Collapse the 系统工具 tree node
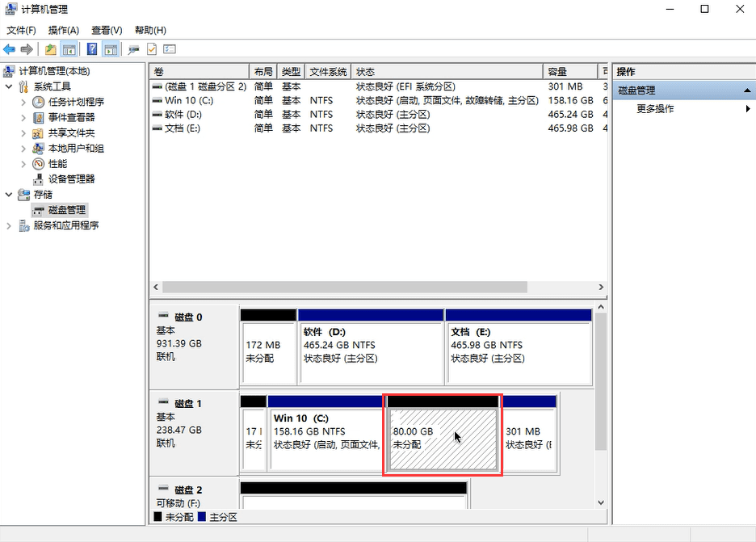 pyautogui.click(x=9, y=87)
